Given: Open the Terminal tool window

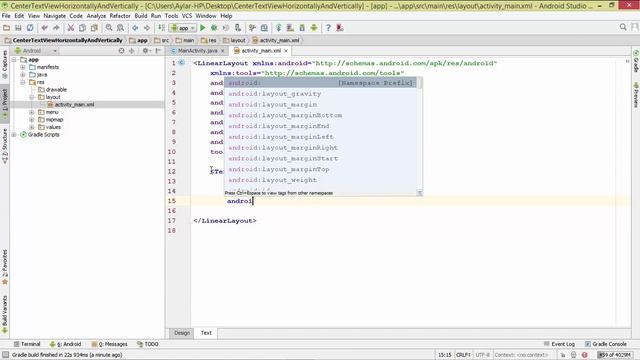Looking at the screenshot, I should tap(27, 344).
